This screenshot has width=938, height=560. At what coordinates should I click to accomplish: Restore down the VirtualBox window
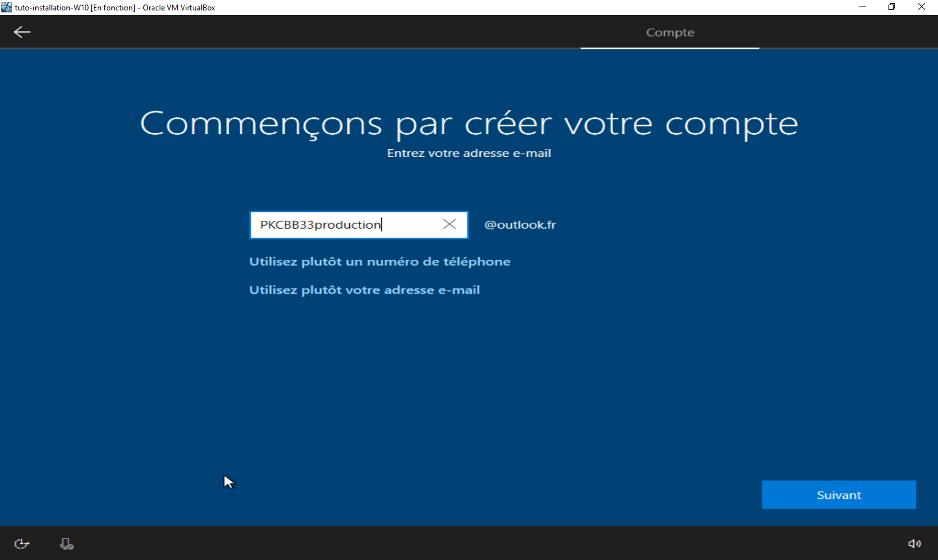(x=892, y=7)
